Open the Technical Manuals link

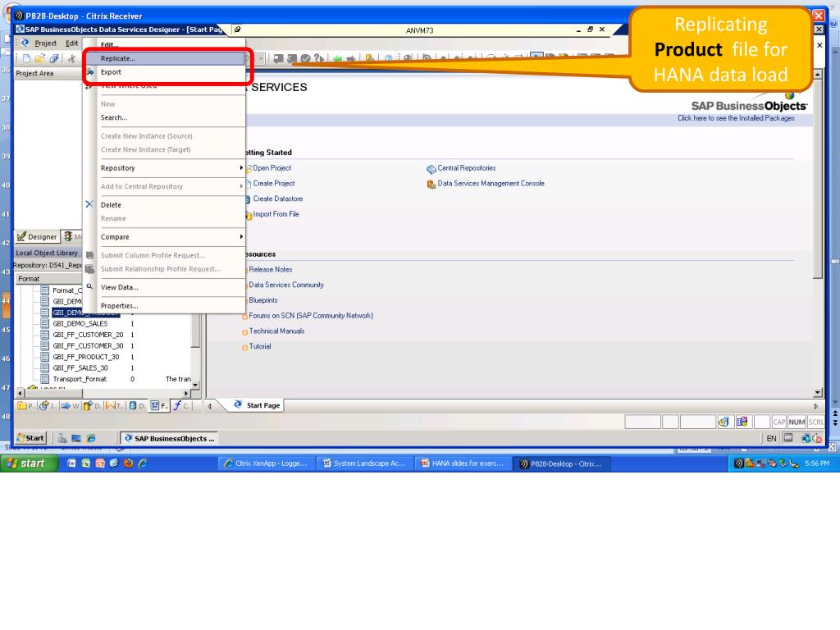click(276, 331)
